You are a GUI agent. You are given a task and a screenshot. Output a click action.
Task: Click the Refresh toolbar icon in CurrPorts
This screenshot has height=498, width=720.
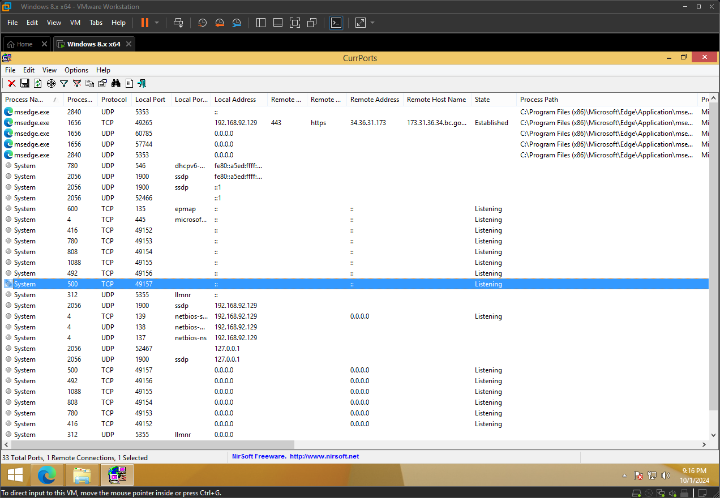pyautogui.click(x=38, y=84)
